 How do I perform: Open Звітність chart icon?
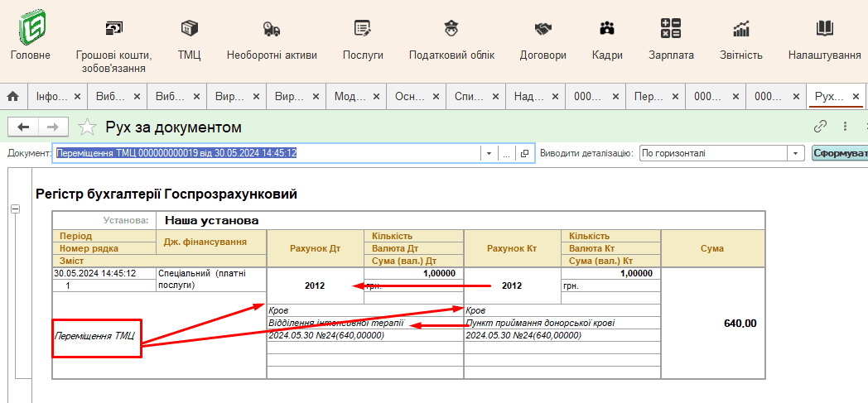pos(741,28)
